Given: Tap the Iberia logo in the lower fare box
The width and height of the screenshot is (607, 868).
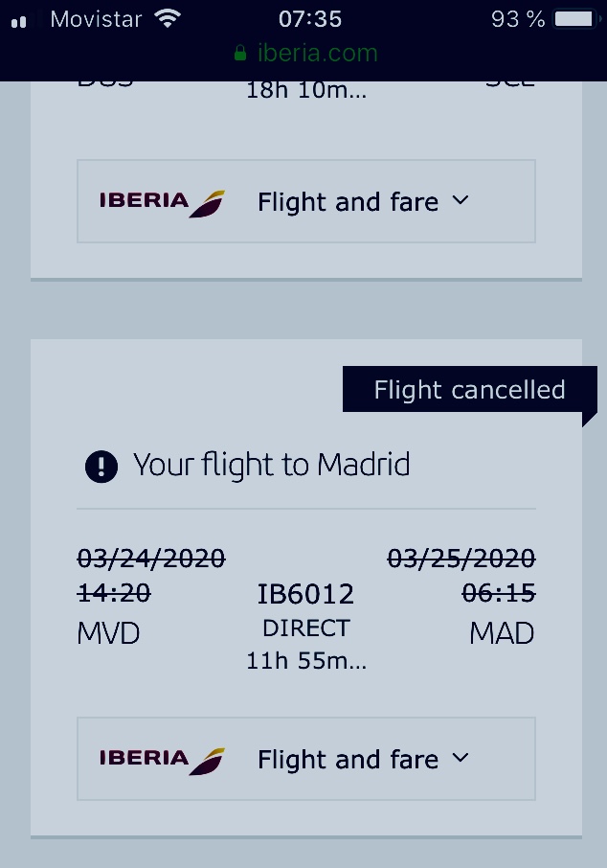Looking at the screenshot, I should (162, 760).
